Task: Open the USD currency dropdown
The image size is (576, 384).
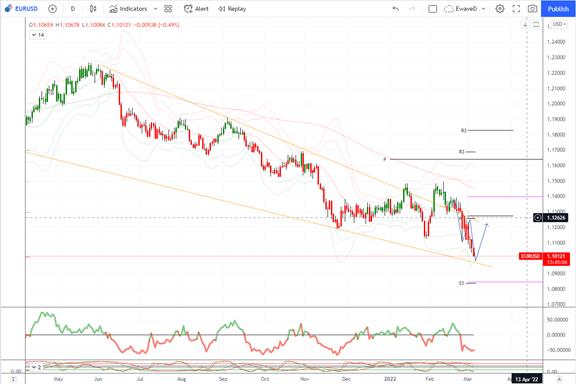Action: 559,24
